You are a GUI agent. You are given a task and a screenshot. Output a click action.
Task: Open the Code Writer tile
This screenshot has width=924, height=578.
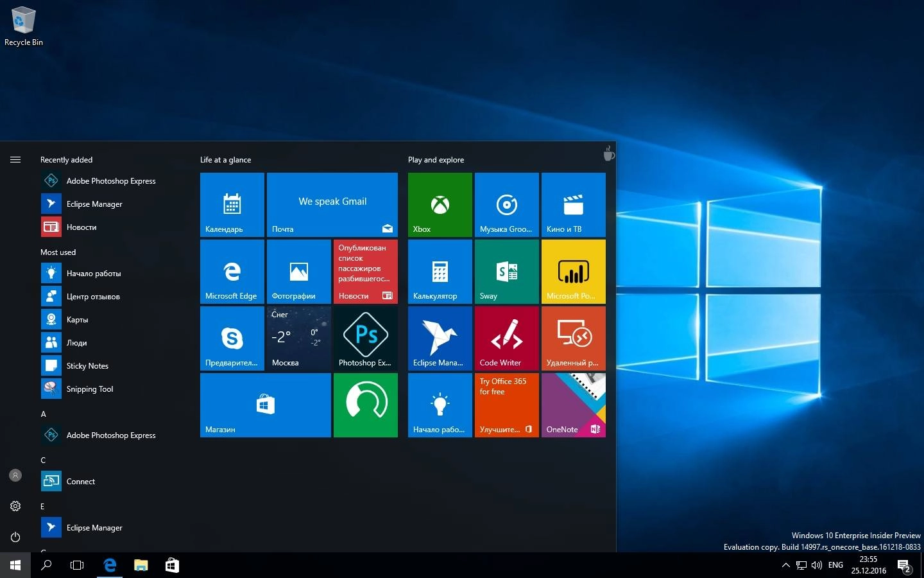point(507,338)
